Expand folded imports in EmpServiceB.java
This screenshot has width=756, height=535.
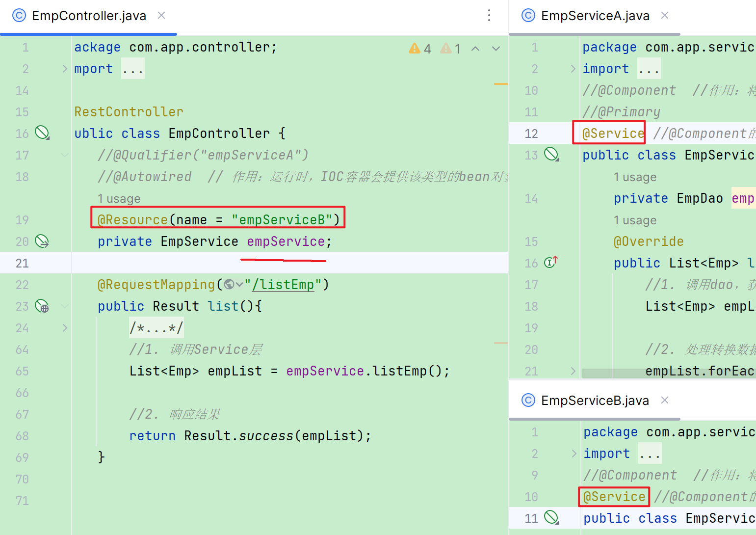tap(574, 454)
